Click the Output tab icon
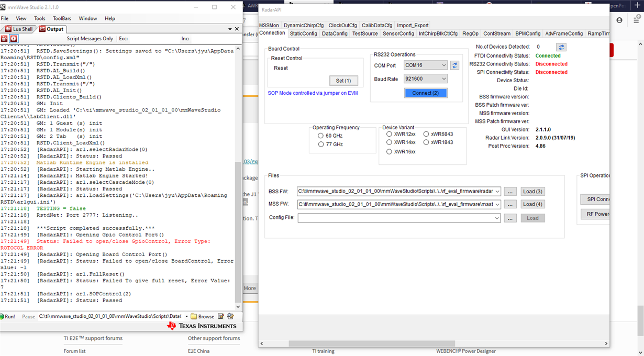This screenshot has height=356, width=644. coord(42,29)
